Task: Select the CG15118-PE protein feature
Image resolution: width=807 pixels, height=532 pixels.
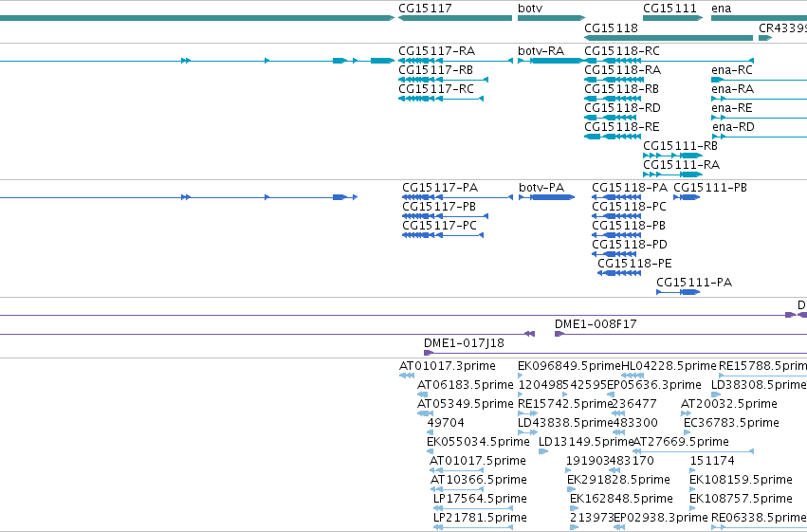Action: point(619,273)
